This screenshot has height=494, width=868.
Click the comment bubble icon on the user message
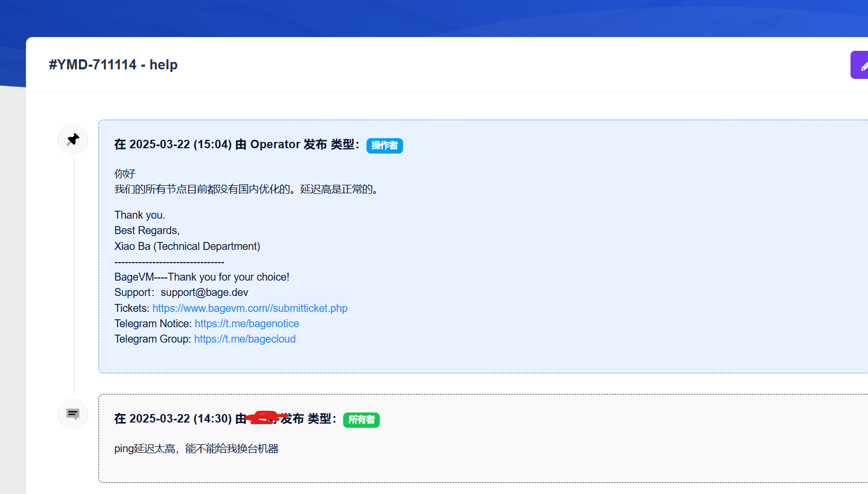(x=73, y=414)
